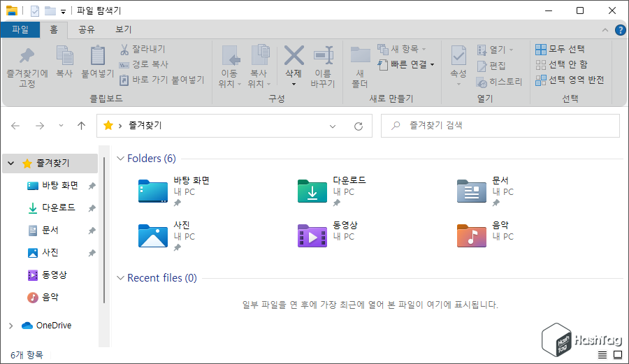Click the navigation pane scrollbar
The height and width of the screenshot is (364, 629).
(104, 230)
